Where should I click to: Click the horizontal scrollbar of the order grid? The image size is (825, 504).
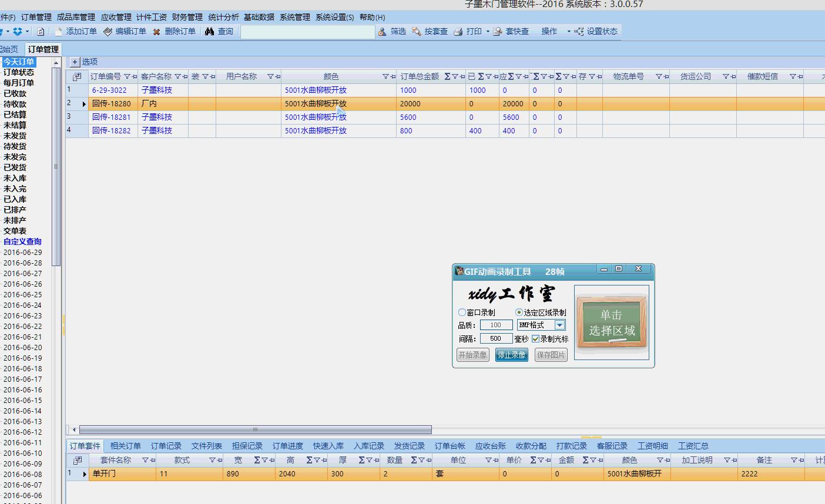255,429
